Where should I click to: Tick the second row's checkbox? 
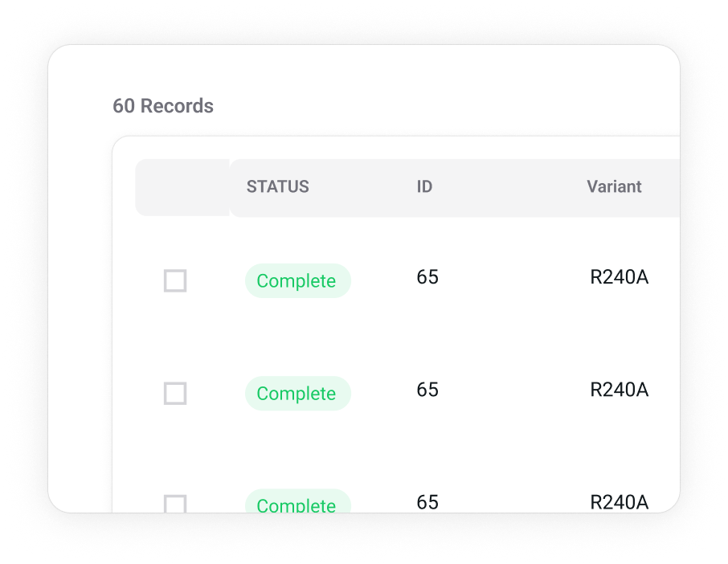175,394
